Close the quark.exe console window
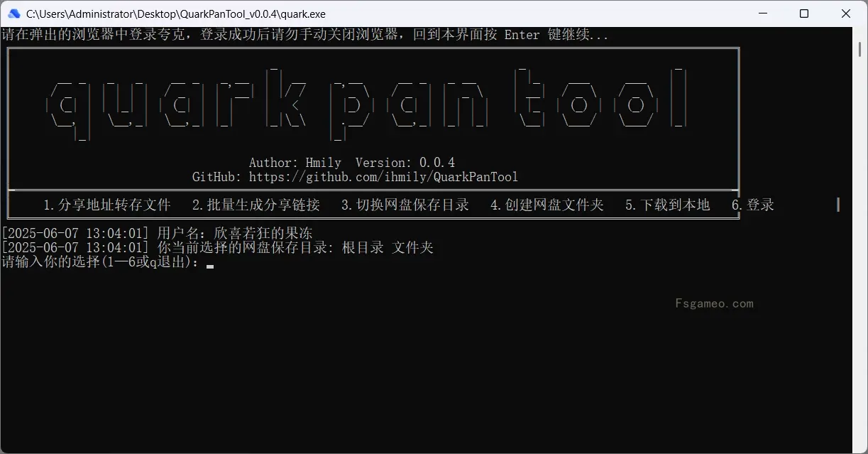Image resolution: width=868 pixels, height=454 pixels. 846,13
